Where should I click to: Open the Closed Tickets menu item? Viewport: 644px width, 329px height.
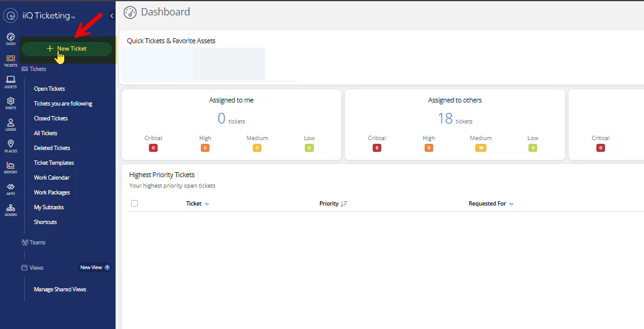coord(51,119)
